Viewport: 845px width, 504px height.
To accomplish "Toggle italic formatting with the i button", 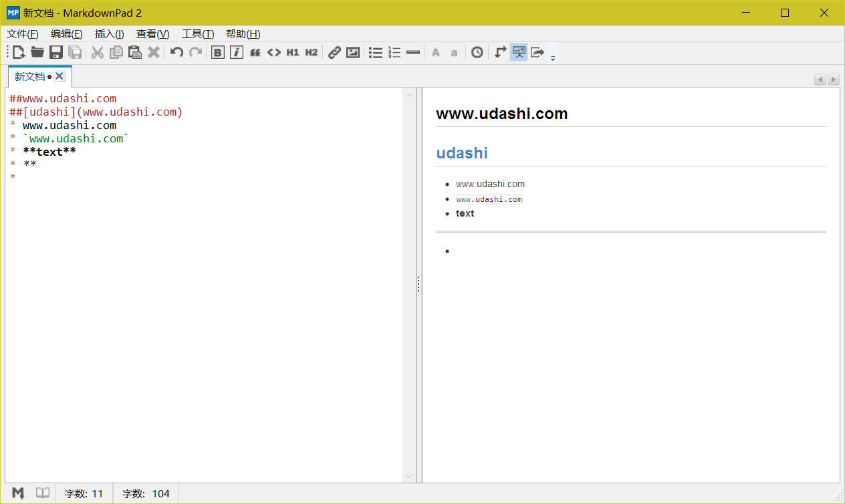I will (x=236, y=52).
